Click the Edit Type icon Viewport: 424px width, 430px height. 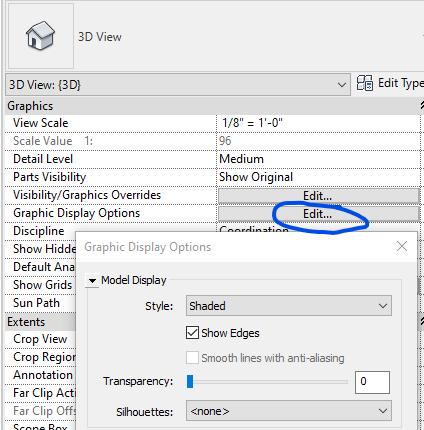[364, 83]
